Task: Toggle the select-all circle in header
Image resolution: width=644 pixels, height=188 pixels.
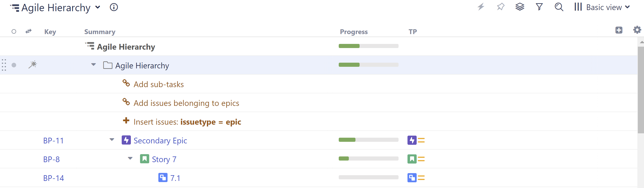Action: [x=14, y=32]
